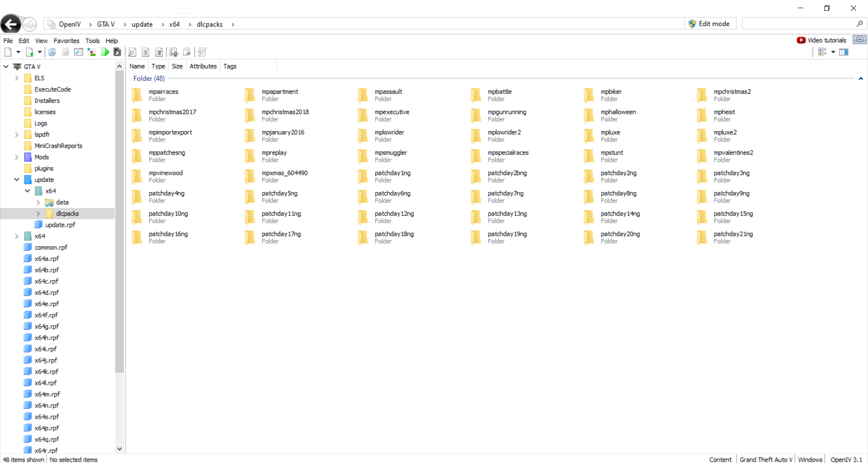Viewport: 868px width, 464px height.
Task: Expand the dlcpacks tree node
Action: tap(38, 214)
